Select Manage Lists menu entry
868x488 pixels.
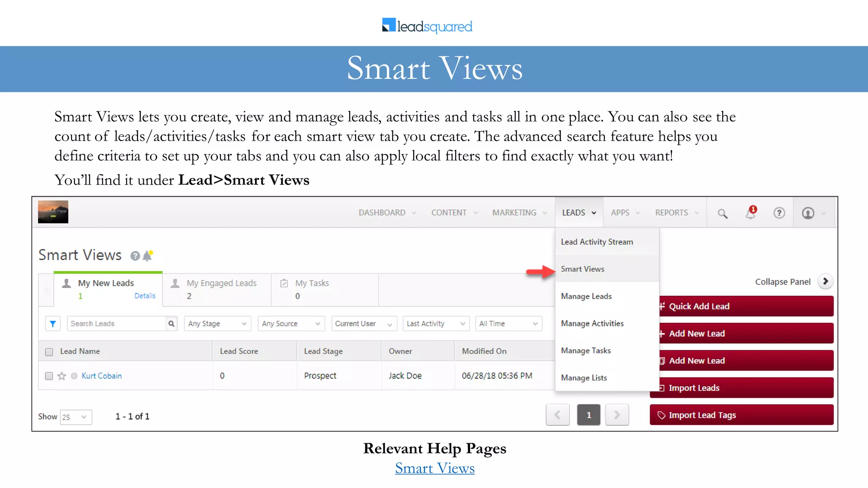[607, 377]
